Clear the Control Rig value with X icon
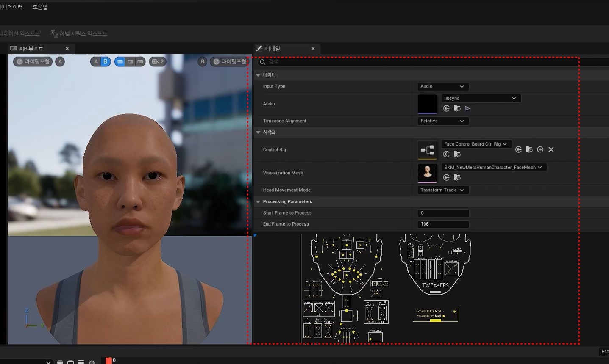609x364 pixels. pyautogui.click(x=551, y=149)
